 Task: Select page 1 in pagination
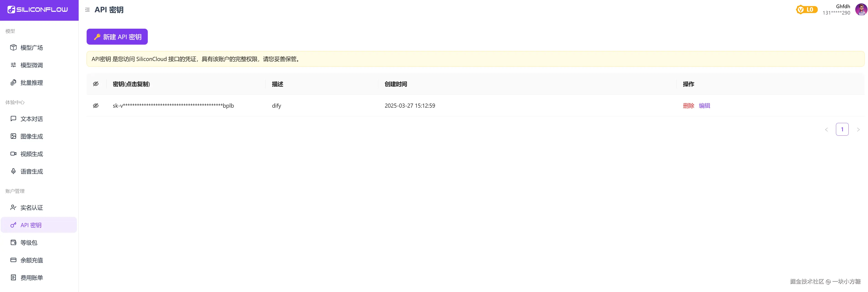[x=842, y=129]
